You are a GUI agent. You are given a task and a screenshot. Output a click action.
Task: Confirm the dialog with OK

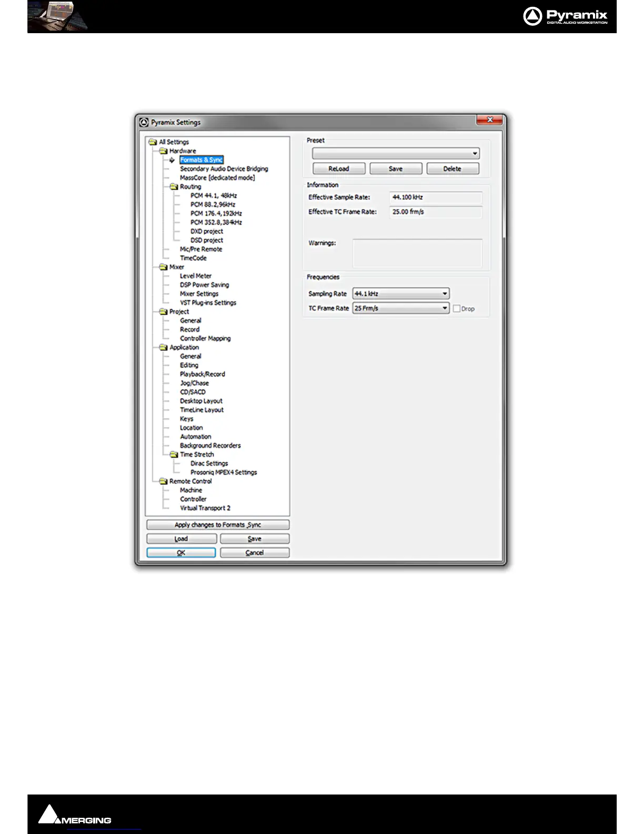click(182, 553)
